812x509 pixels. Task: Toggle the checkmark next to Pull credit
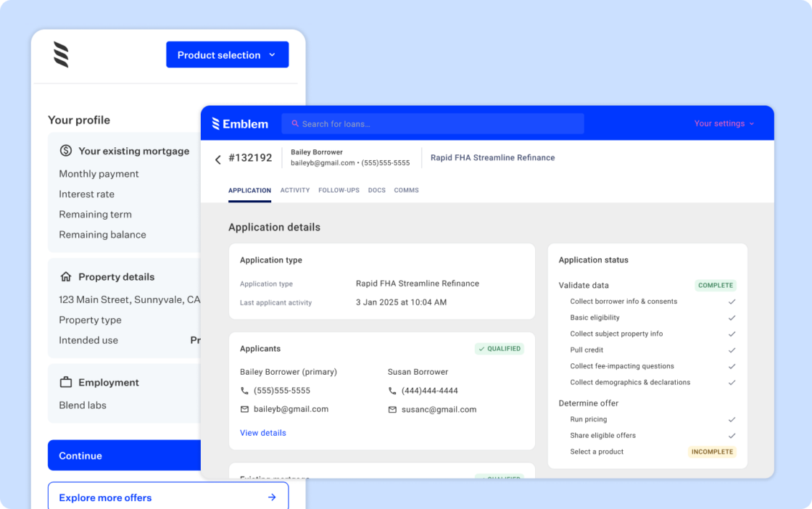732,349
